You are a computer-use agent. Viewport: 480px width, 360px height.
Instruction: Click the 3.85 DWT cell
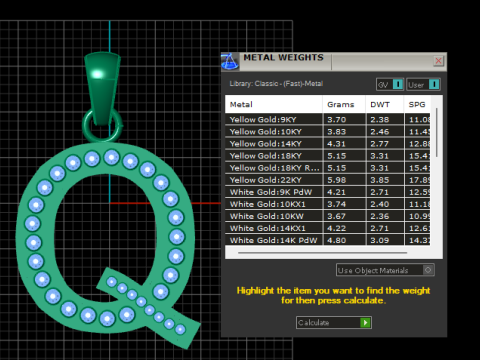[x=385, y=180]
